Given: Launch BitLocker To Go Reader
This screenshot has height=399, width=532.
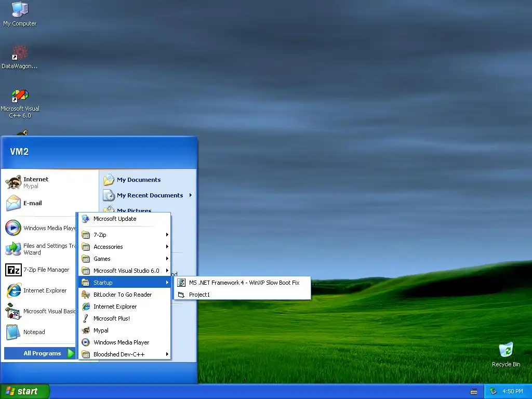Looking at the screenshot, I should (125, 295).
